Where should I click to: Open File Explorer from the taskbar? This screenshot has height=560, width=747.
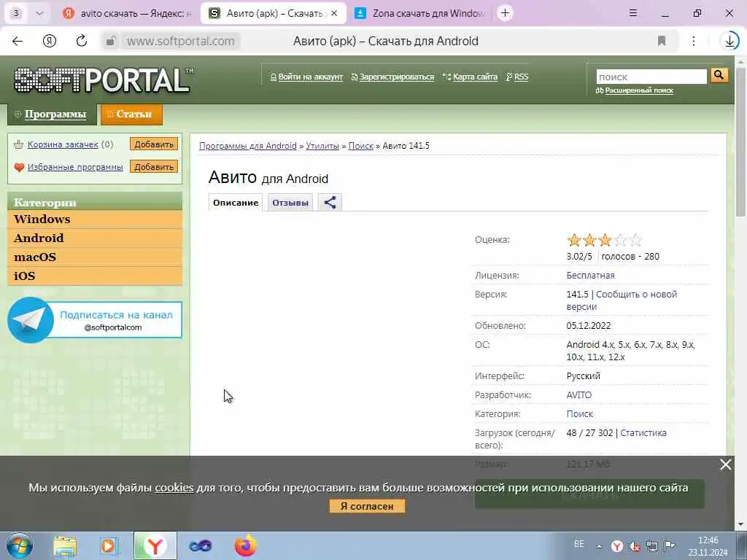[65, 546]
